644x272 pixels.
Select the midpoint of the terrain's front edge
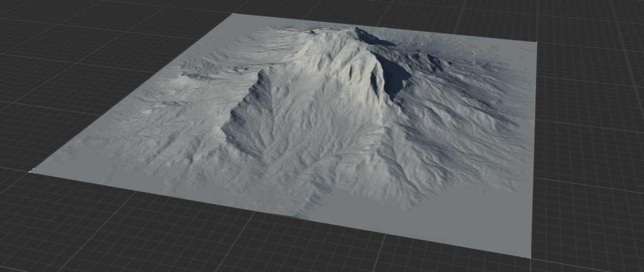coord(281,214)
